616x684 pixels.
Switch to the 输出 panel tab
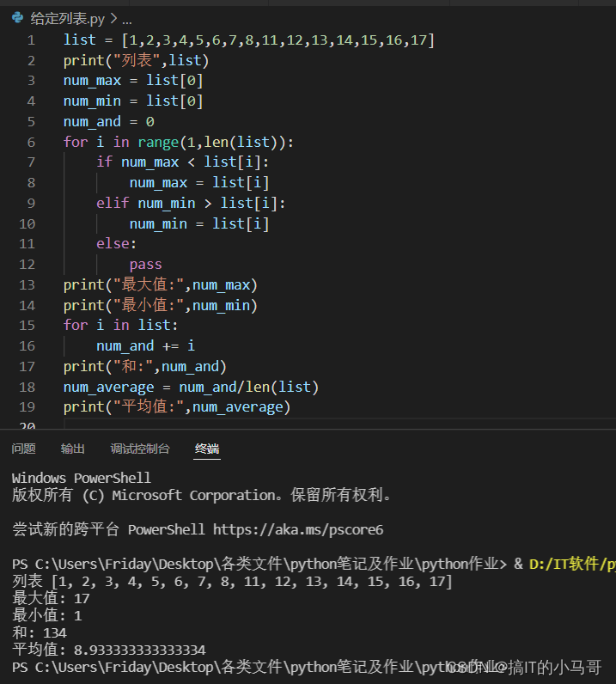click(73, 449)
